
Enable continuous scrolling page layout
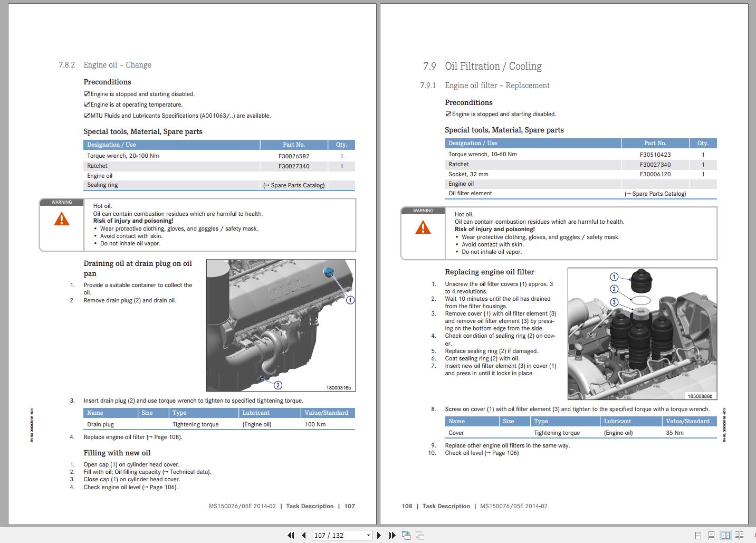pos(712,535)
